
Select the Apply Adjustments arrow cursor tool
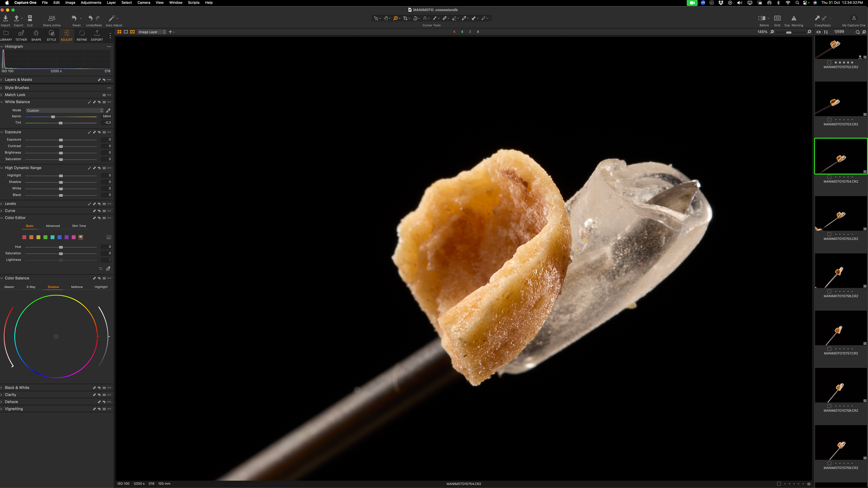click(474, 18)
